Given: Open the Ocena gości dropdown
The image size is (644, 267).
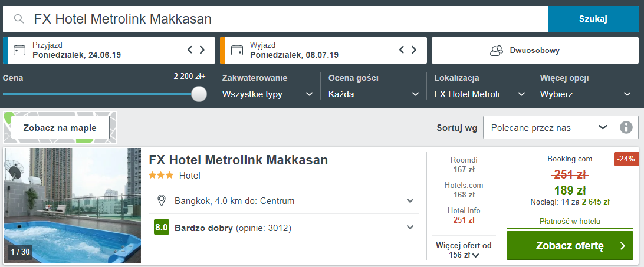Looking at the screenshot, I should 374,94.
